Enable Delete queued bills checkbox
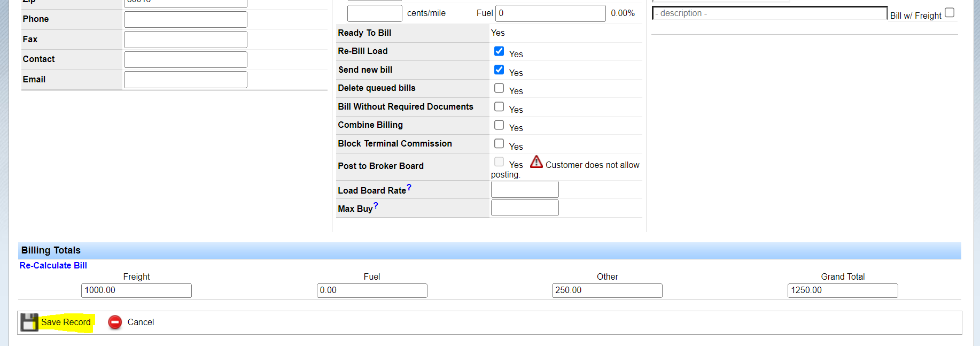 coord(499,88)
